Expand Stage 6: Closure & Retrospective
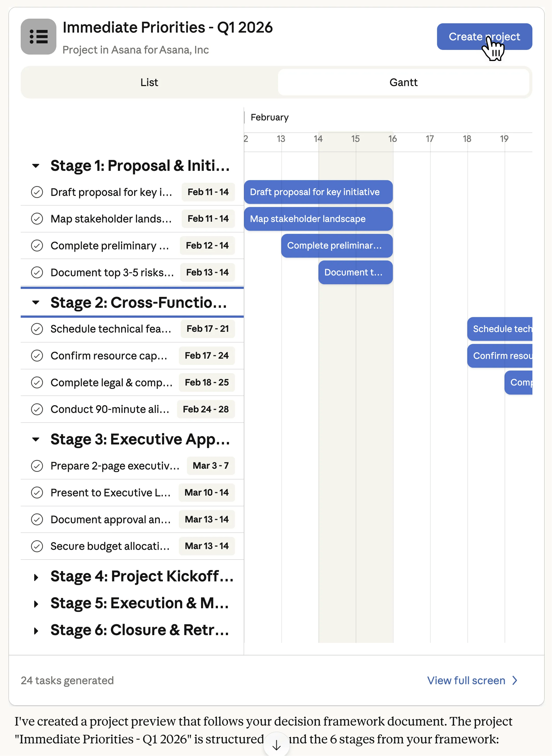552x756 pixels. point(36,630)
